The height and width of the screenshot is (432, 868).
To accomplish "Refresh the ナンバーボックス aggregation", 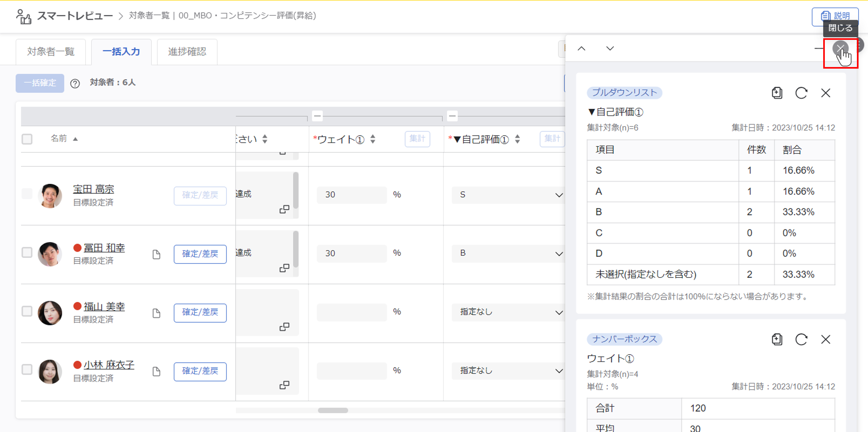I will click(801, 339).
